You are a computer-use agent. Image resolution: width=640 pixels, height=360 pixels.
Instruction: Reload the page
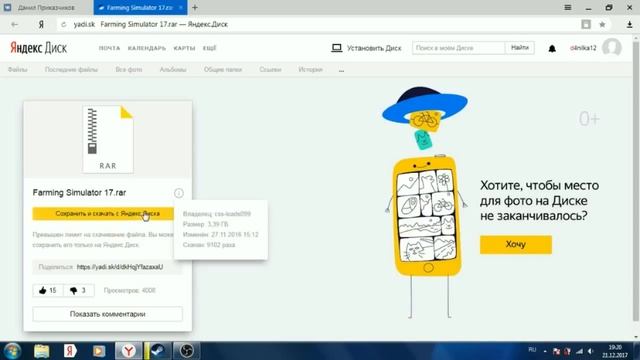63,24
